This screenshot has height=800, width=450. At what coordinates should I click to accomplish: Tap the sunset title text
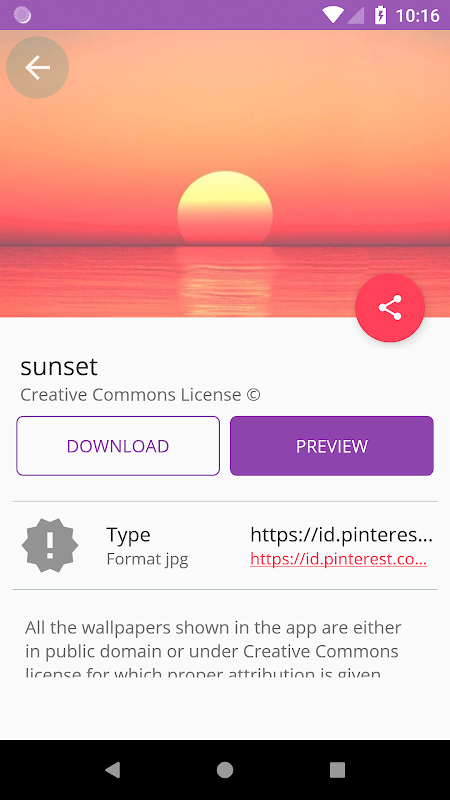point(59,366)
